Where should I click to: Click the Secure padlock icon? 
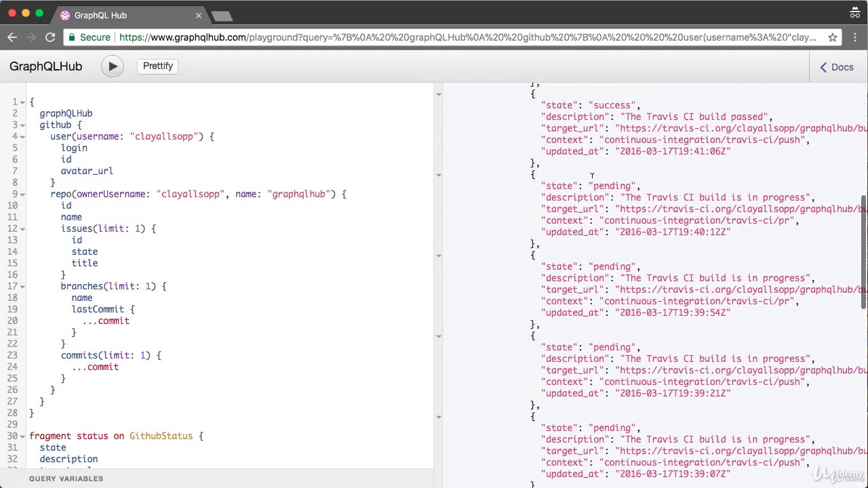click(x=71, y=37)
